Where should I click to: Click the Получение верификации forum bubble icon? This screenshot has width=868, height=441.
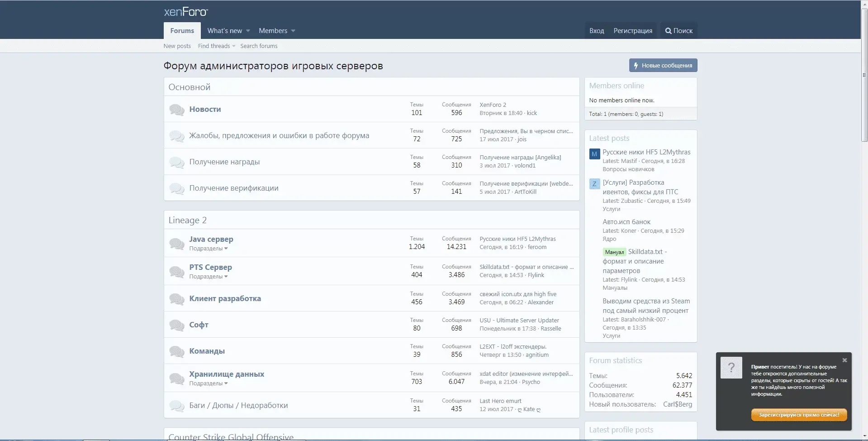[x=176, y=188]
